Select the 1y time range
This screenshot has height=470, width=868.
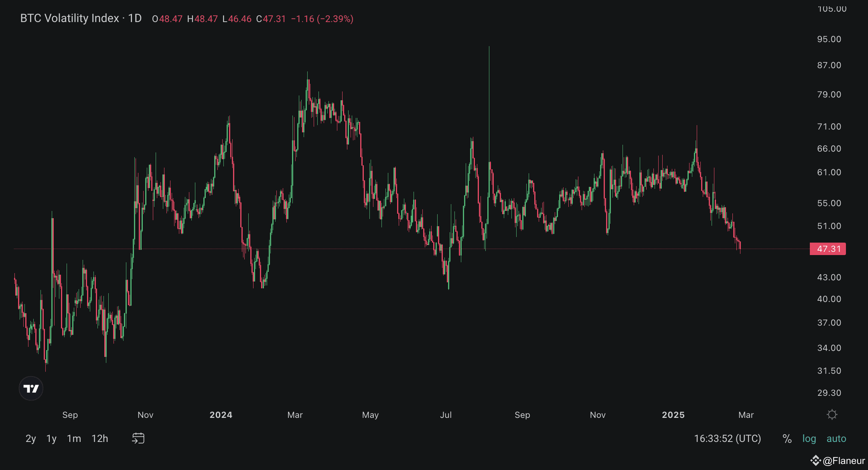coord(51,439)
